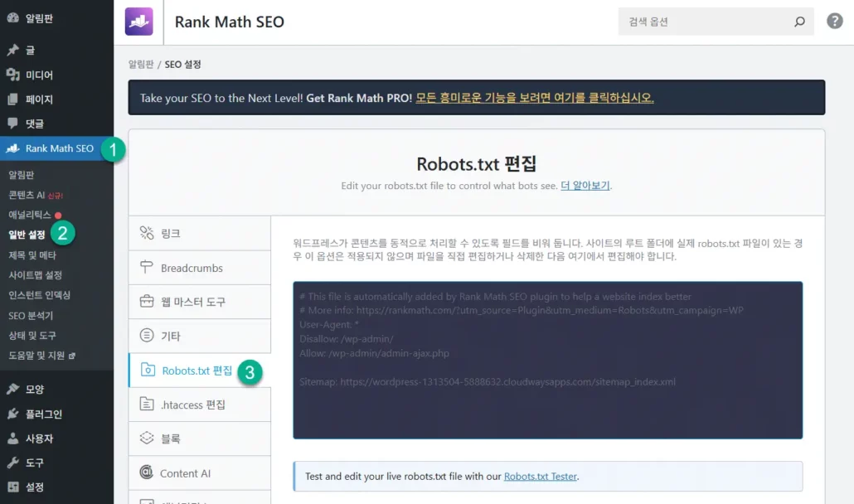
Task: Open the help question mark icon
Action: tap(834, 22)
